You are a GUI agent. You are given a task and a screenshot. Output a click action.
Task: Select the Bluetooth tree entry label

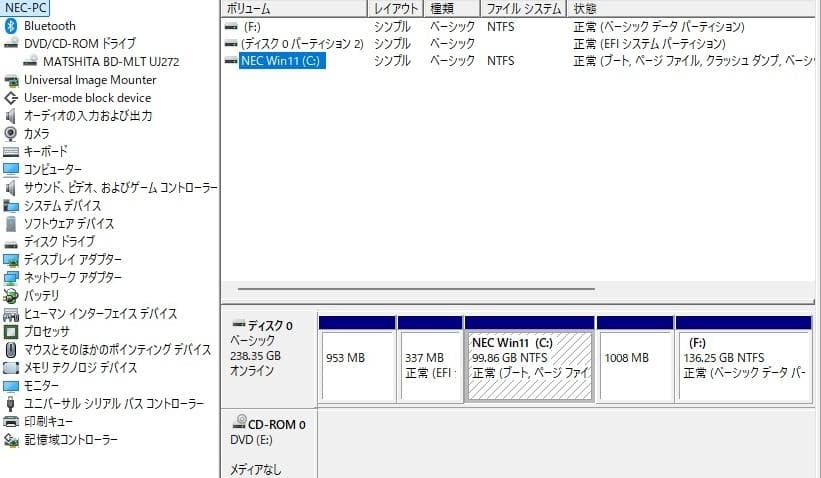(50, 26)
